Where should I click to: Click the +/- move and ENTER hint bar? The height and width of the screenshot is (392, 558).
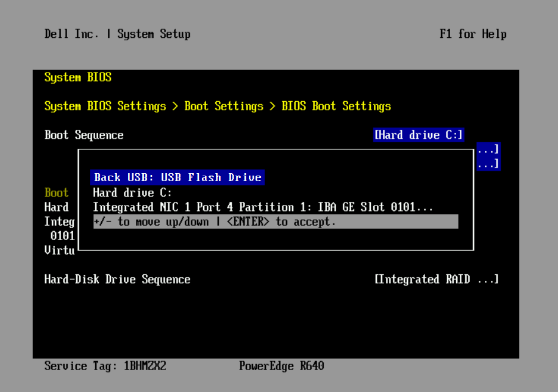pos(275,222)
